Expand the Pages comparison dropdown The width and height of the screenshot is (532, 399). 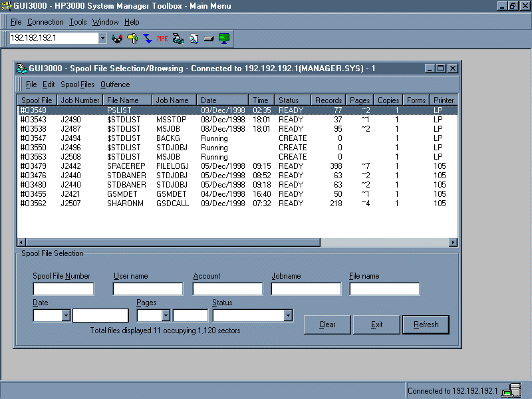click(x=166, y=316)
